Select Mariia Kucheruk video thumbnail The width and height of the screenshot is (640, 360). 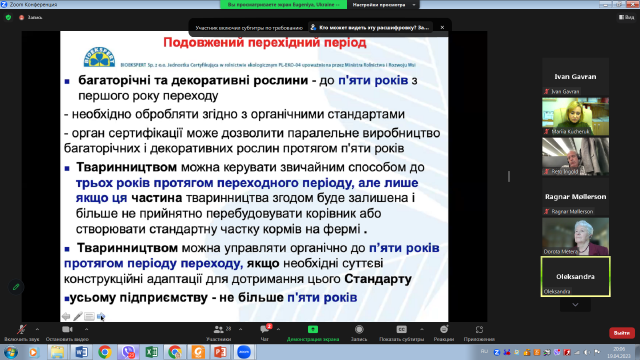[x=576, y=116]
